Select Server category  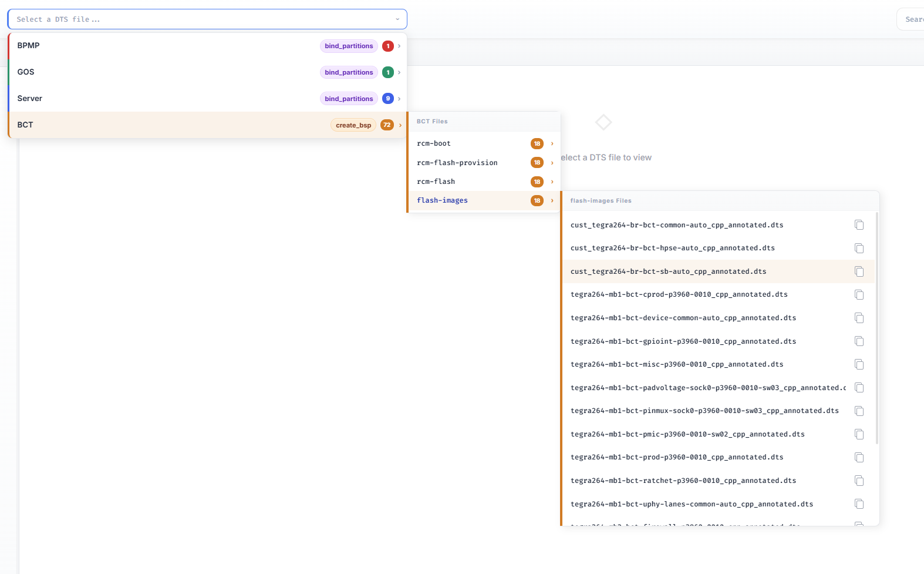point(207,99)
